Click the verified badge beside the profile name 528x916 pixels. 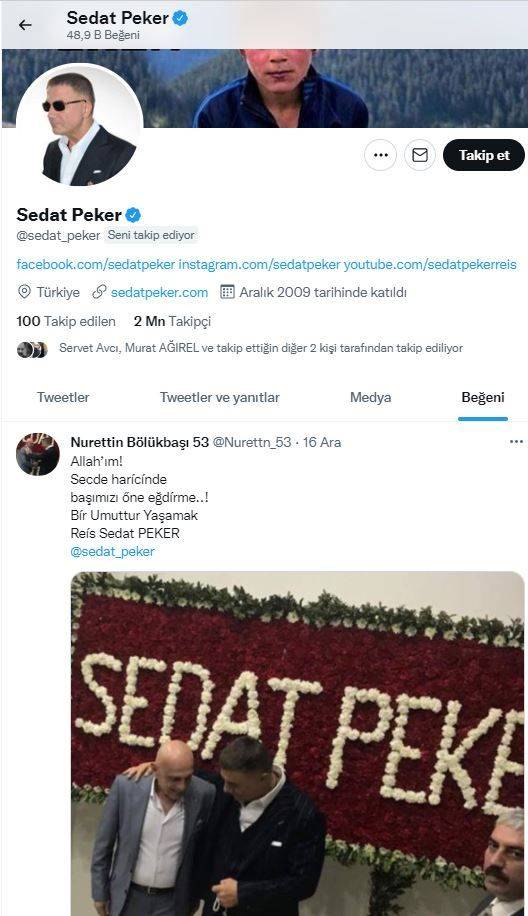[133, 215]
